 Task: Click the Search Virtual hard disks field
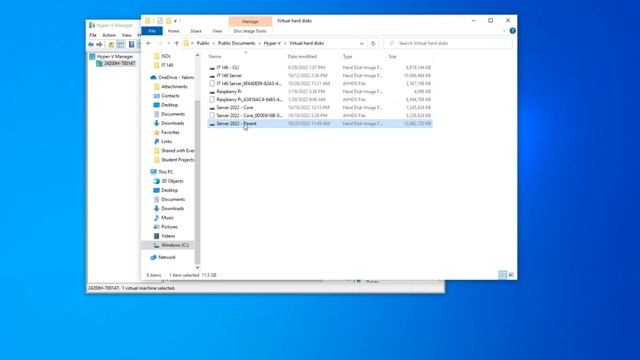pyautogui.click(x=448, y=43)
